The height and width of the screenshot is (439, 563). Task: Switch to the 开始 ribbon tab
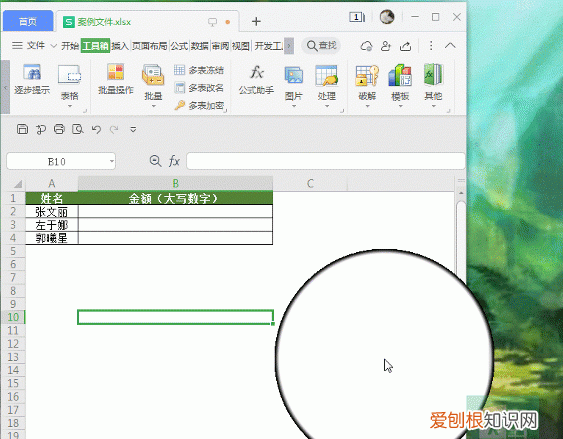(x=70, y=46)
